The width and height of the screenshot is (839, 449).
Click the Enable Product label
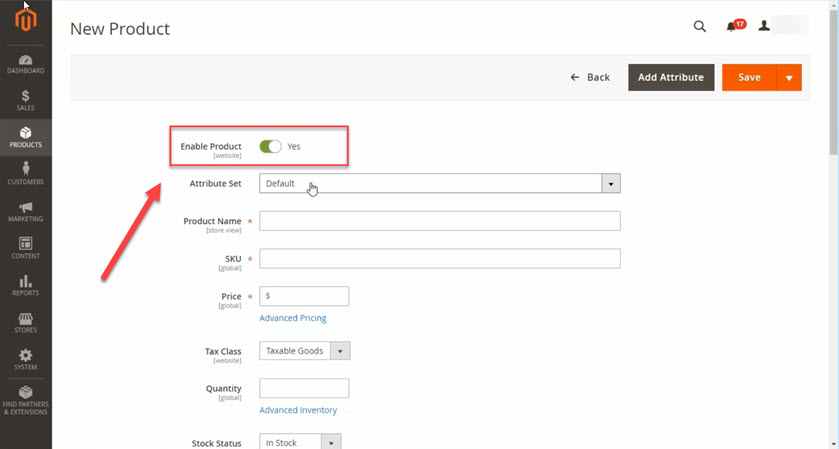click(211, 146)
